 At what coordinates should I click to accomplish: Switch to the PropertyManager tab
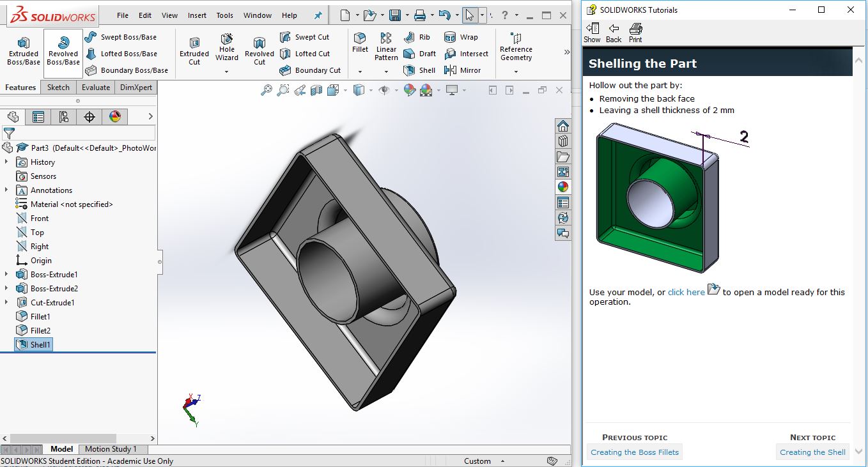click(38, 116)
